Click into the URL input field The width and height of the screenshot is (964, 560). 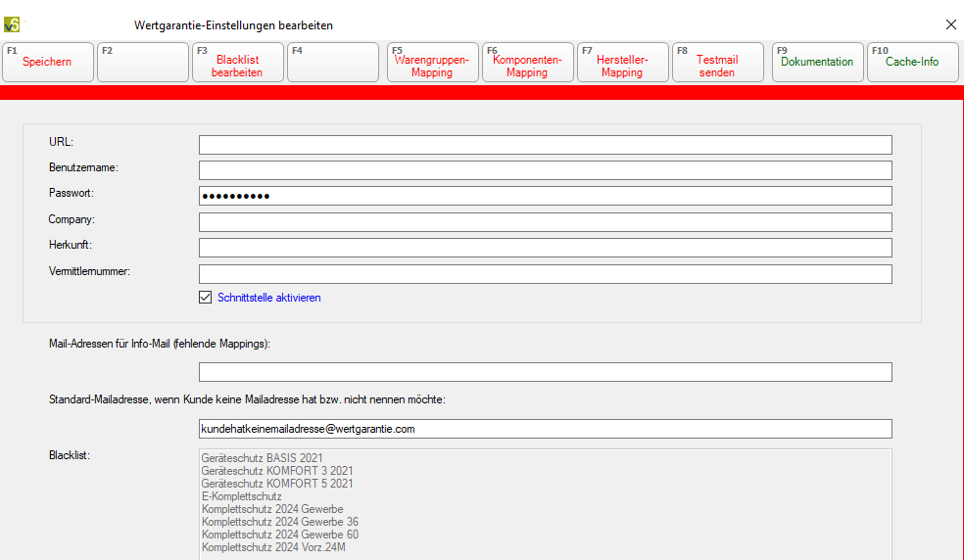545,145
